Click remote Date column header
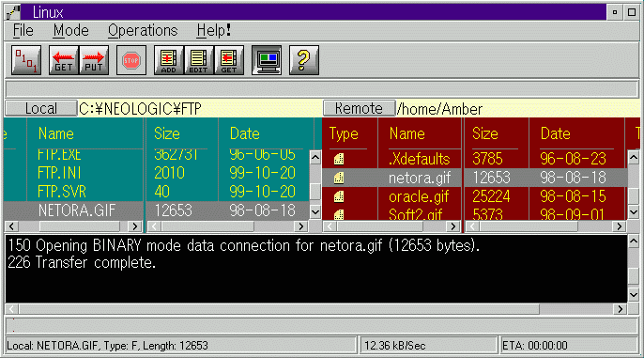Viewport: 644px width, 358px height. 556,133
